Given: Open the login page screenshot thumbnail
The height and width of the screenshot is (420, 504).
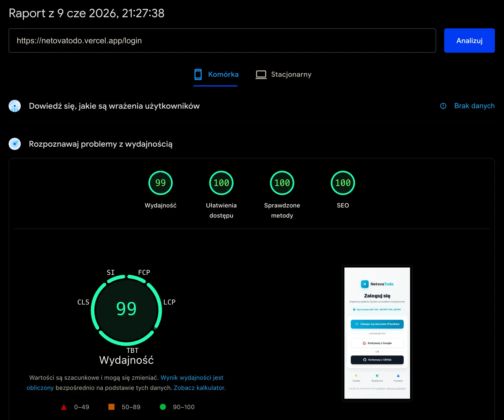Looking at the screenshot, I should tap(377, 333).
